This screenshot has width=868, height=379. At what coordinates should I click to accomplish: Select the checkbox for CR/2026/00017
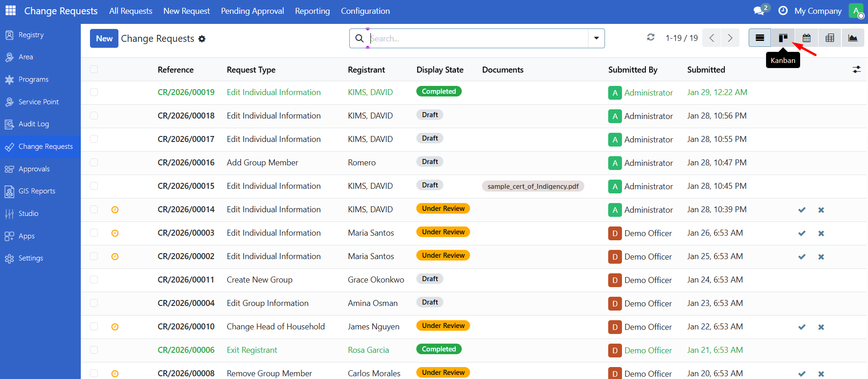point(94,139)
